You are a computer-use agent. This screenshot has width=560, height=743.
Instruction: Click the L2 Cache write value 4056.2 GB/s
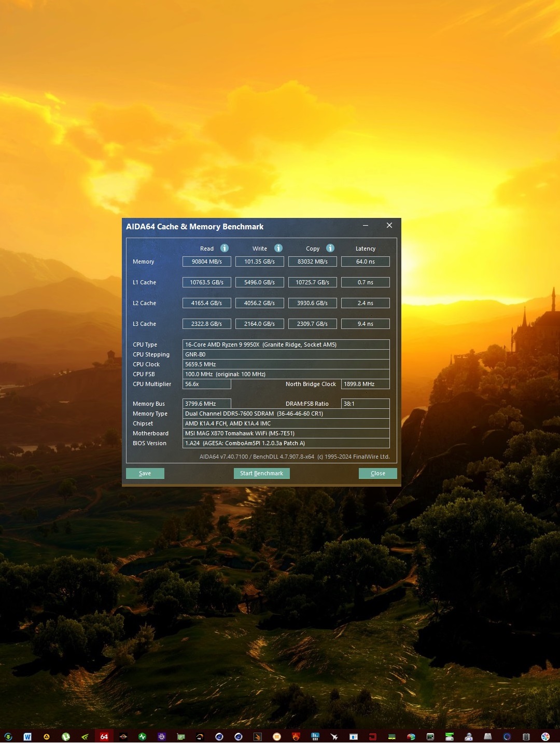260,303
